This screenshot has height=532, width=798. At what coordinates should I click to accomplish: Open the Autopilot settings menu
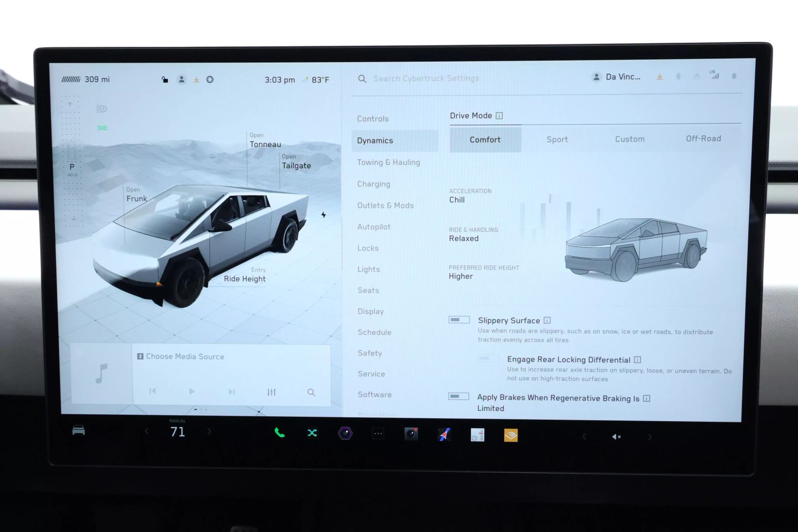tap(374, 227)
